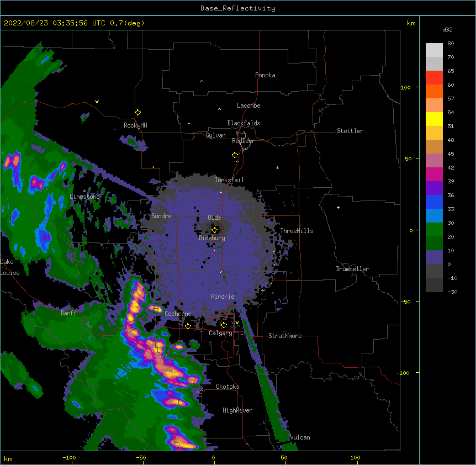Click the timestamp 2022/08/23 03:35:56 UTC
476x465 pixels.
click(55, 23)
